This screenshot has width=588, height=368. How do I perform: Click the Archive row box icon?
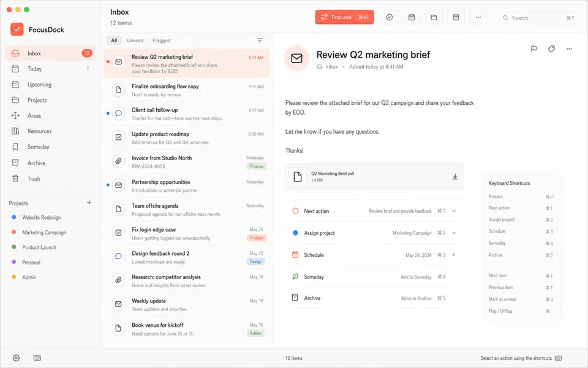click(x=295, y=297)
